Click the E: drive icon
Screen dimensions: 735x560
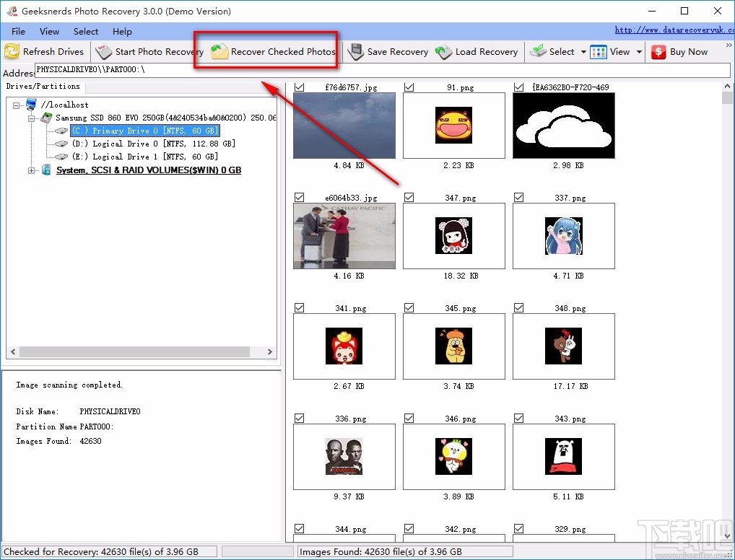tap(61, 157)
